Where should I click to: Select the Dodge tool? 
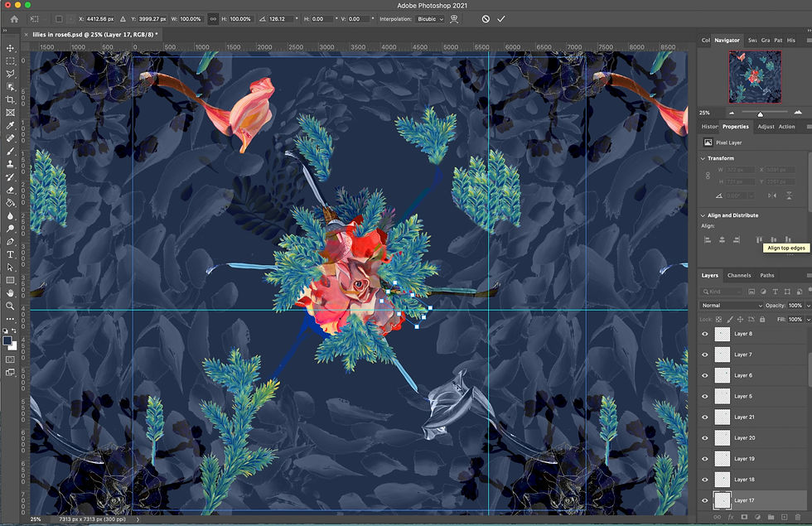coord(10,229)
